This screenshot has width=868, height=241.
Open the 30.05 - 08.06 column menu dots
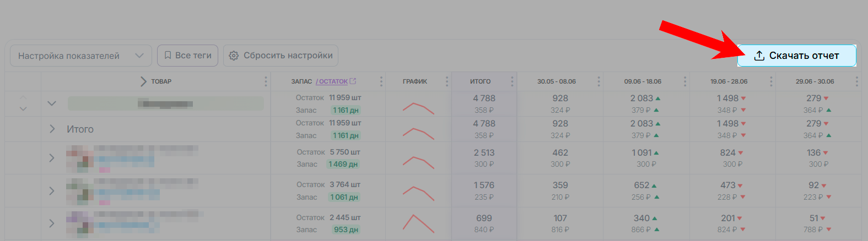point(599,81)
